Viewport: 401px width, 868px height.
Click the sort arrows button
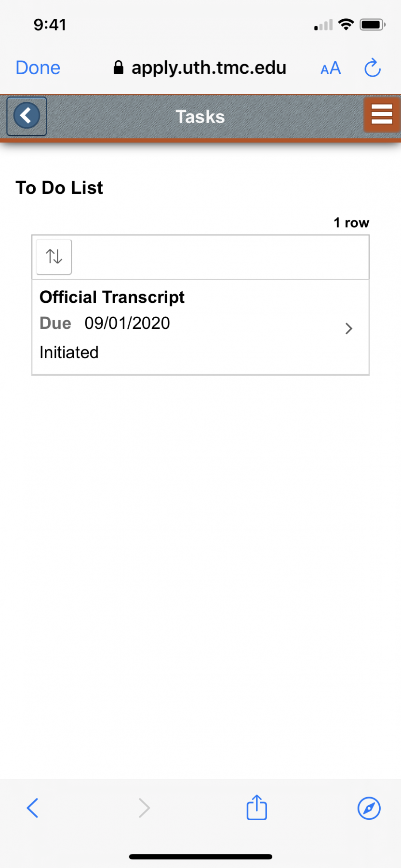point(54,257)
